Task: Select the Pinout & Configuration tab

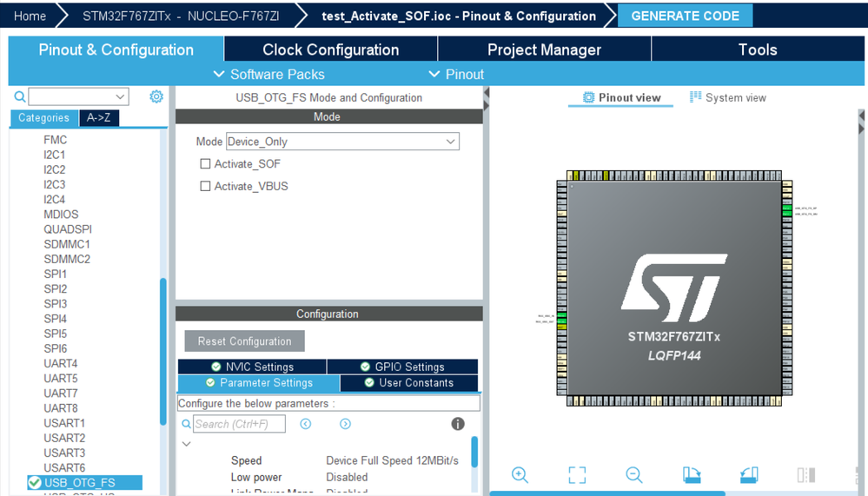Action: click(116, 50)
